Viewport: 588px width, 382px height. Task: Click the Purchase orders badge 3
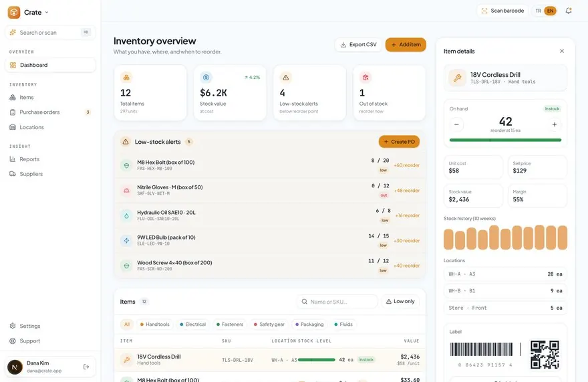tap(88, 112)
